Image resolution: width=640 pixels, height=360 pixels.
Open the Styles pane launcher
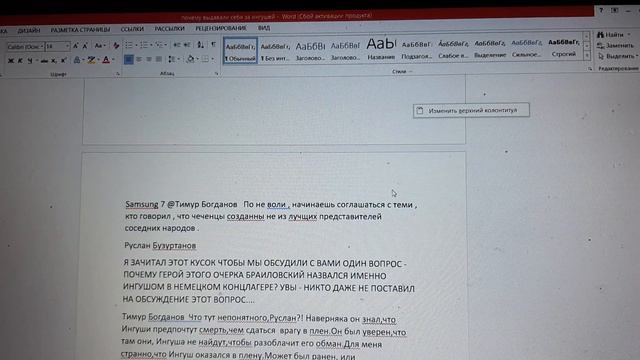click(590, 69)
